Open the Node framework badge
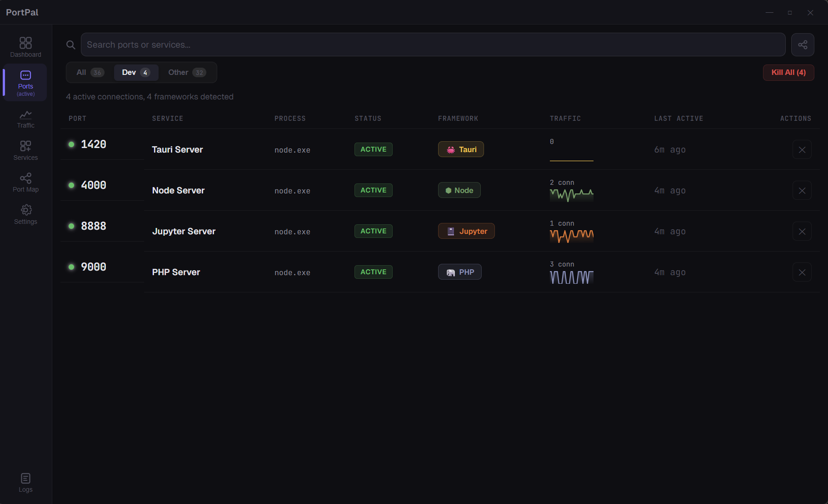This screenshot has width=828, height=504. [459, 190]
